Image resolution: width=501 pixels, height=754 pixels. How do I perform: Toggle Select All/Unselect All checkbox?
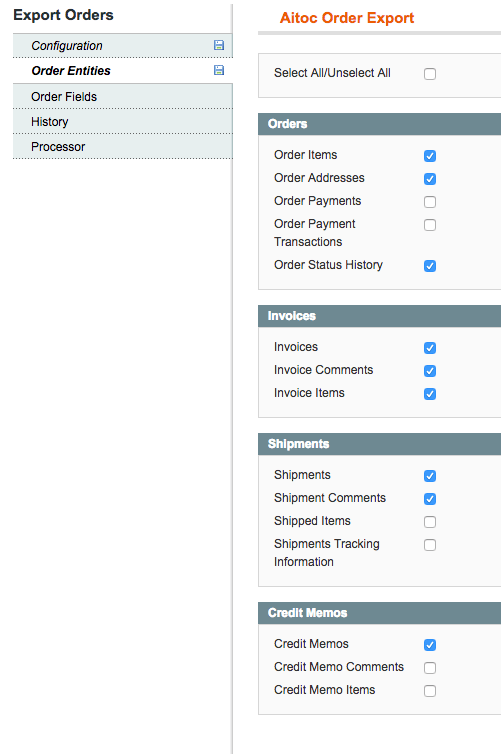tap(430, 74)
